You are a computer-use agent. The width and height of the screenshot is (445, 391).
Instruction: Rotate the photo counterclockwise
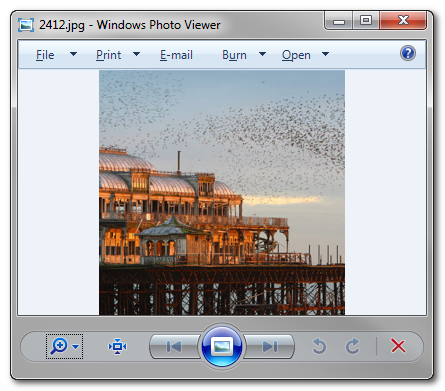319,346
